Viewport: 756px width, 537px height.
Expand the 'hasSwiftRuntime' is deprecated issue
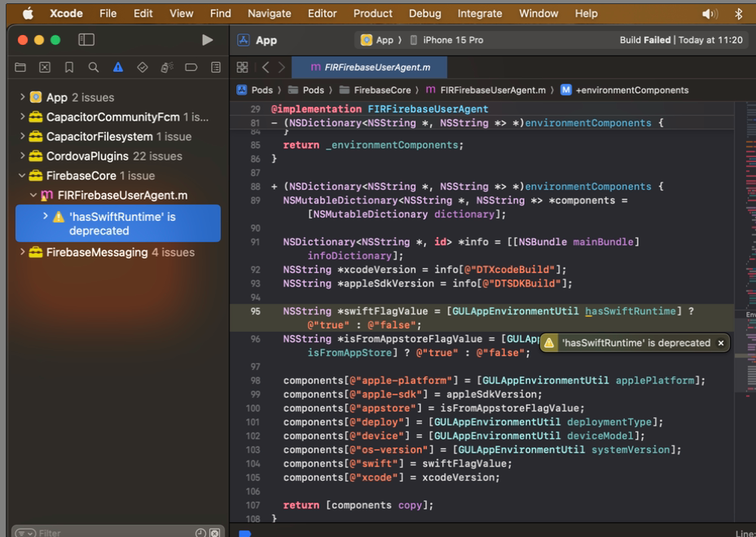[x=46, y=216]
